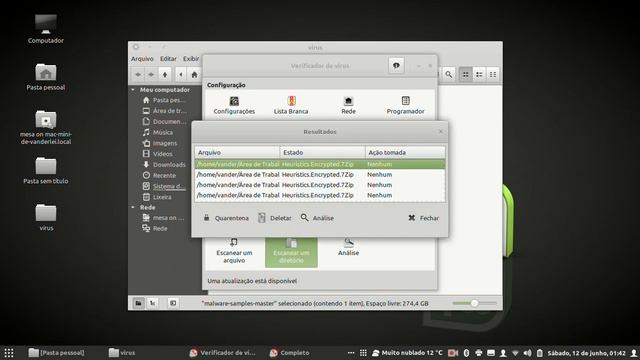Open mesa on mac-mini desktop share
Image resolution: width=640 pixels, height=360 pixels.
coord(46,127)
